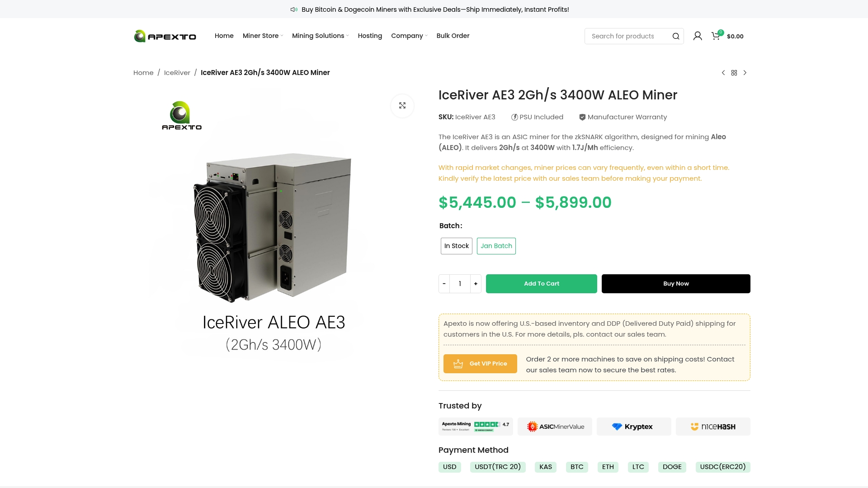Go to next product via right arrow
Screen dimensions: 868x488
tap(745, 72)
